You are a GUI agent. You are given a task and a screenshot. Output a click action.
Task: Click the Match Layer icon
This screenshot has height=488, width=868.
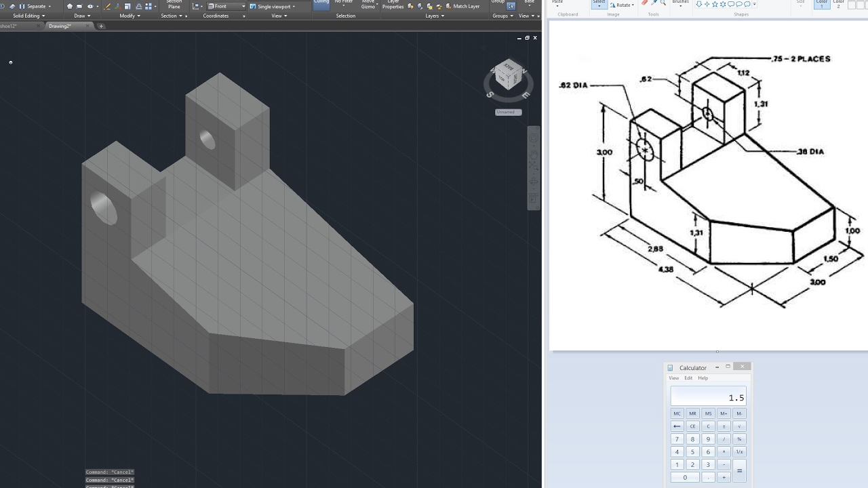pyautogui.click(x=462, y=6)
